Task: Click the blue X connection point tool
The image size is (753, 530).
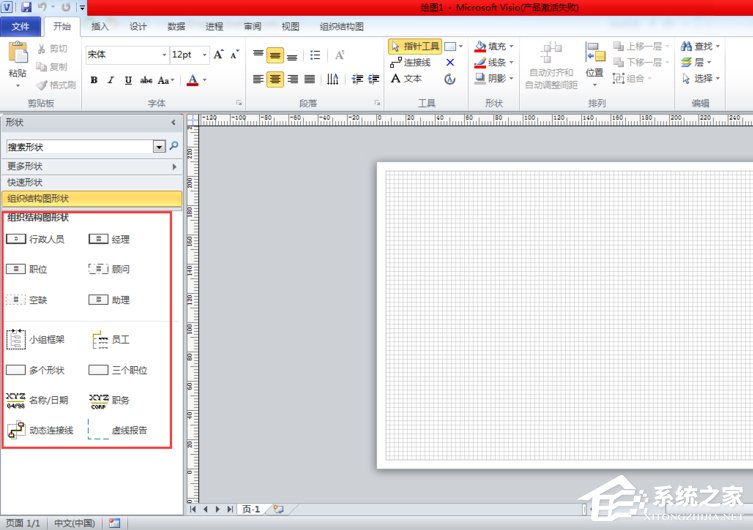Action: (x=450, y=62)
